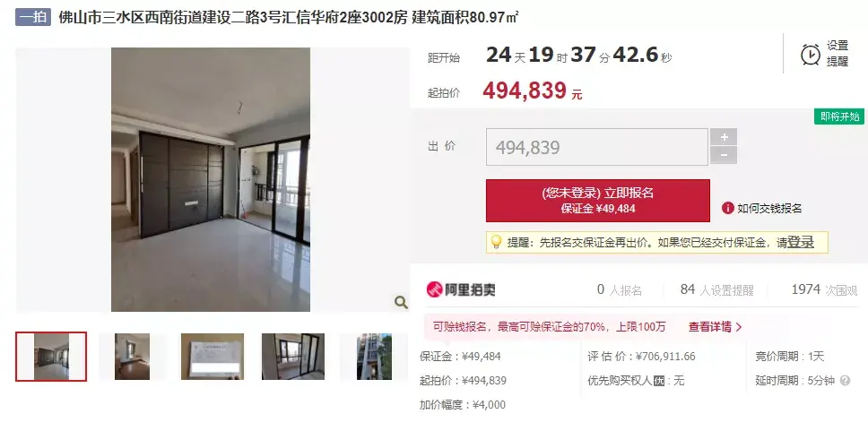Expand 查看详情 chevron link
Viewport: 868px width, 431px height.
pos(715,326)
